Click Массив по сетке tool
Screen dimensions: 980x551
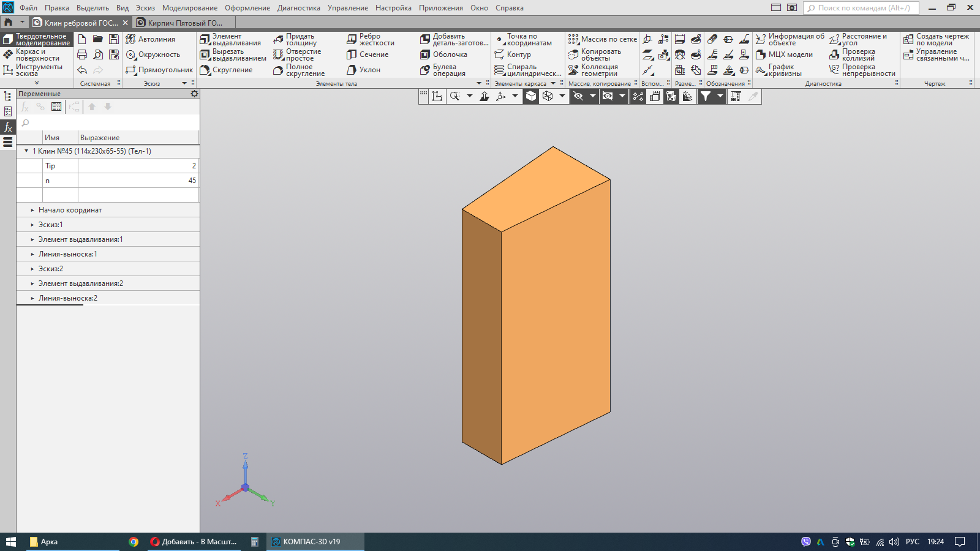[x=603, y=39]
